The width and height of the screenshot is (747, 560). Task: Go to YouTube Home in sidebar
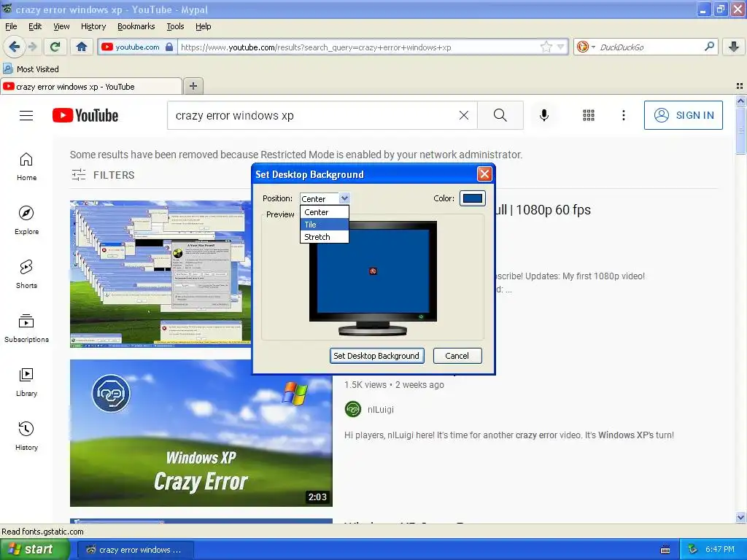(27, 167)
